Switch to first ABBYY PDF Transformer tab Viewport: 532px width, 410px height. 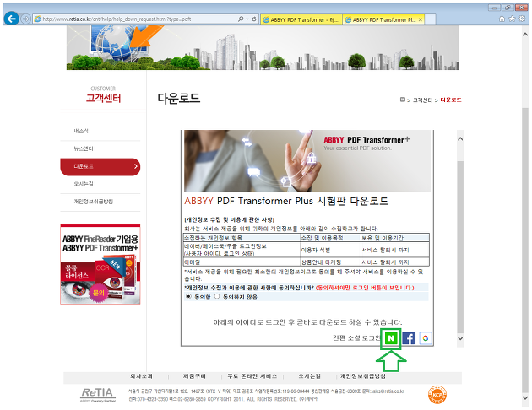click(301, 20)
